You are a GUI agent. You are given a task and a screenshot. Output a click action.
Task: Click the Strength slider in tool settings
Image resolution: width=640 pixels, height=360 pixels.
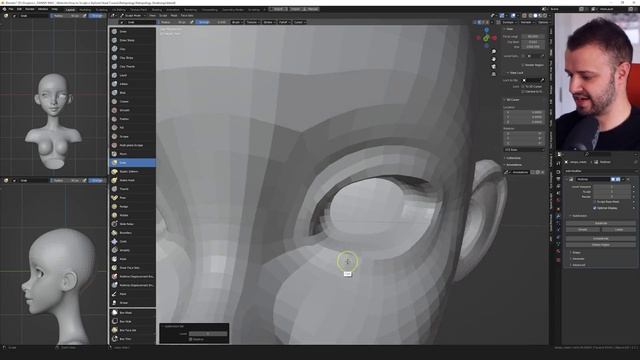pyautogui.click(x=210, y=22)
